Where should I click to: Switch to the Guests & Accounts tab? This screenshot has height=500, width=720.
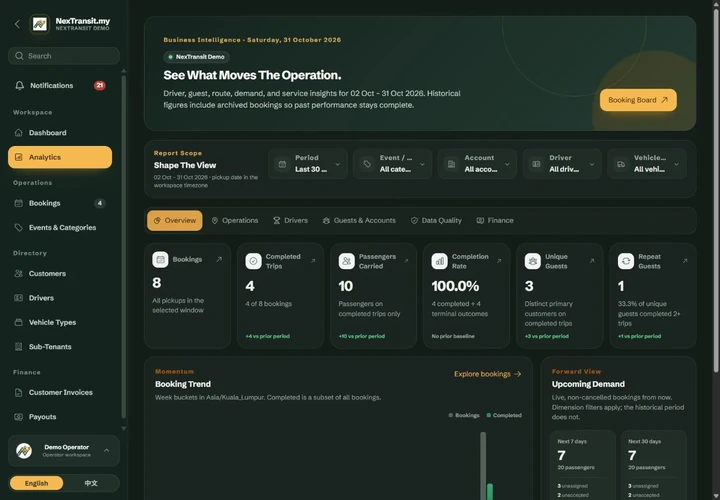tap(359, 221)
